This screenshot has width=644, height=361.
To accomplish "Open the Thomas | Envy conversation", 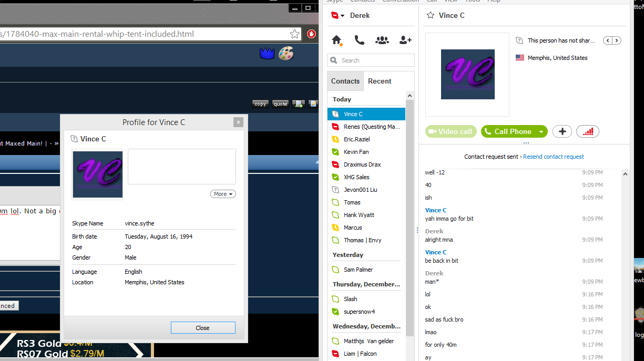I will 366,240.
